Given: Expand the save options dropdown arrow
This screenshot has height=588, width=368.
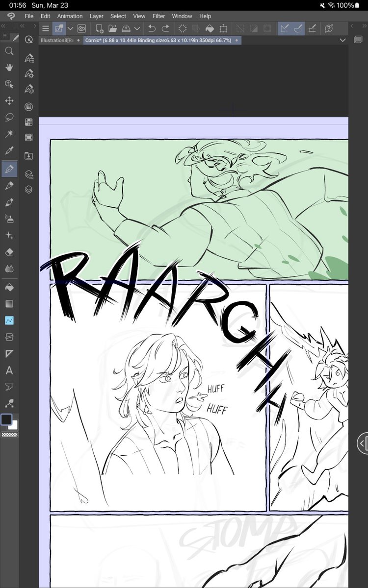Looking at the screenshot, I should coord(137,28).
